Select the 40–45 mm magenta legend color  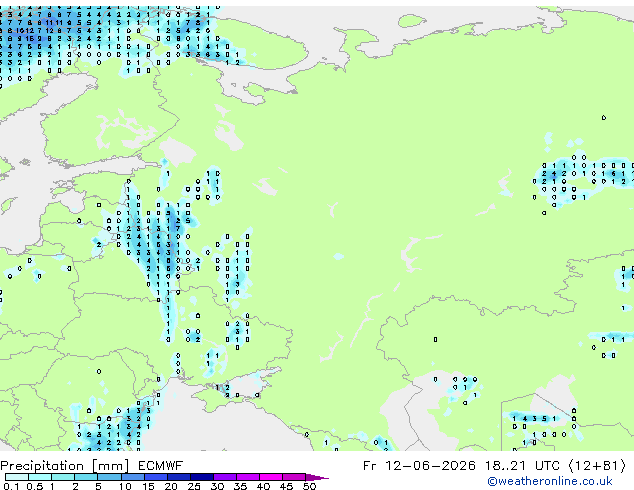tap(271, 477)
